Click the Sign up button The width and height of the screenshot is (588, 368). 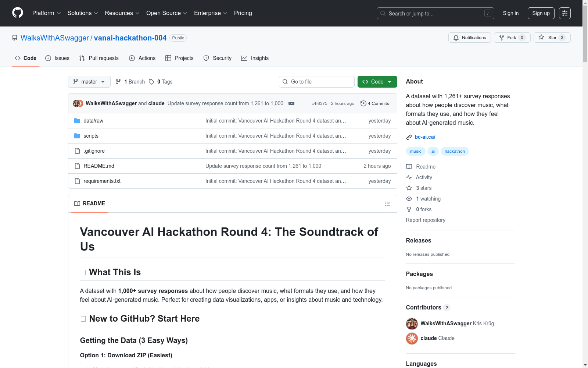tap(541, 13)
